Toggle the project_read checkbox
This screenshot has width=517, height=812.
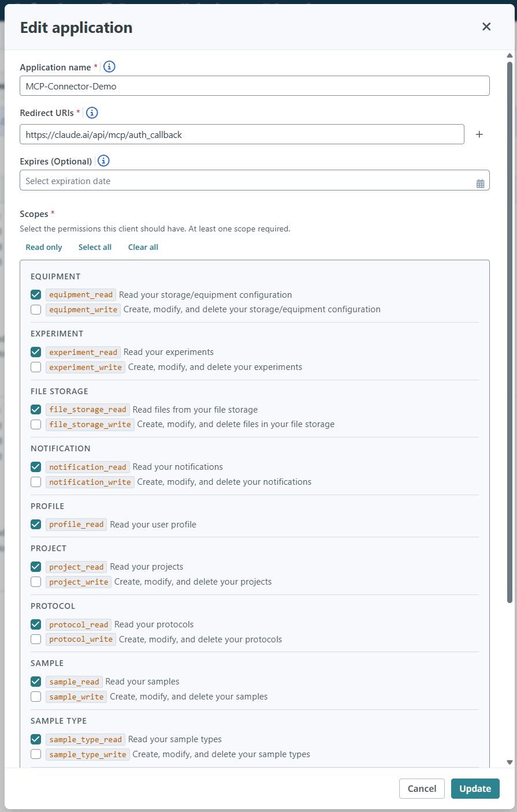(36, 567)
